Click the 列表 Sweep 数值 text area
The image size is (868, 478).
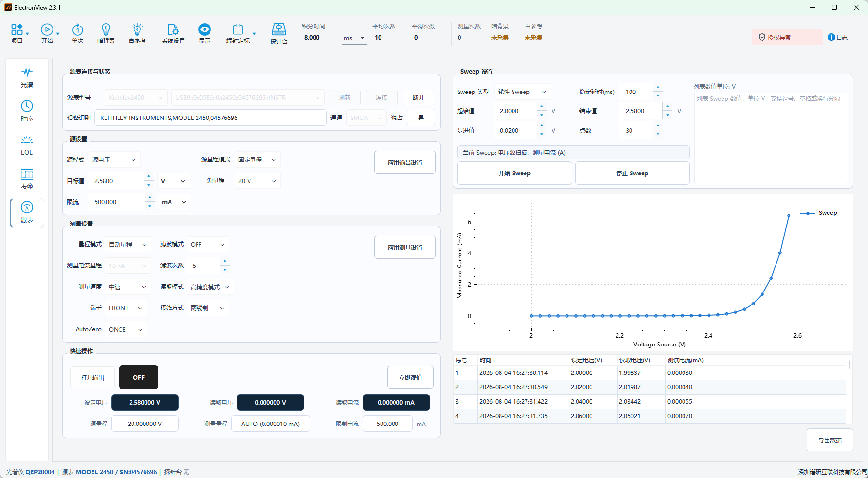(771, 138)
